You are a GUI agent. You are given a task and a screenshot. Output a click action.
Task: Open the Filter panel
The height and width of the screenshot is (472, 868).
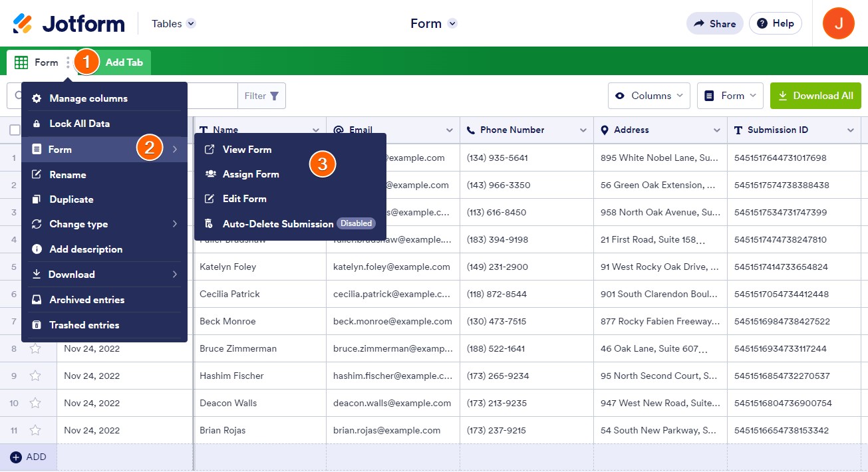click(261, 95)
